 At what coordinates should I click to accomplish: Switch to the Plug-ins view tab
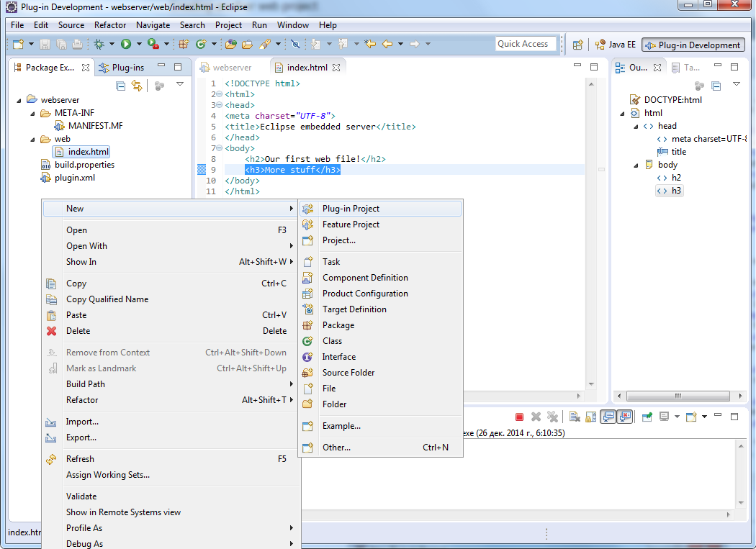[122, 68]
